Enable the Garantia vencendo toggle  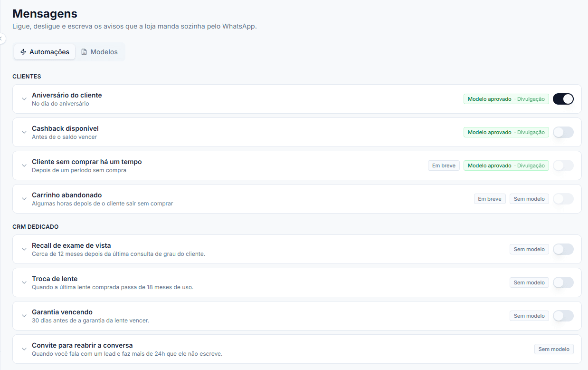pyautogui.click(x=563, y=316)
